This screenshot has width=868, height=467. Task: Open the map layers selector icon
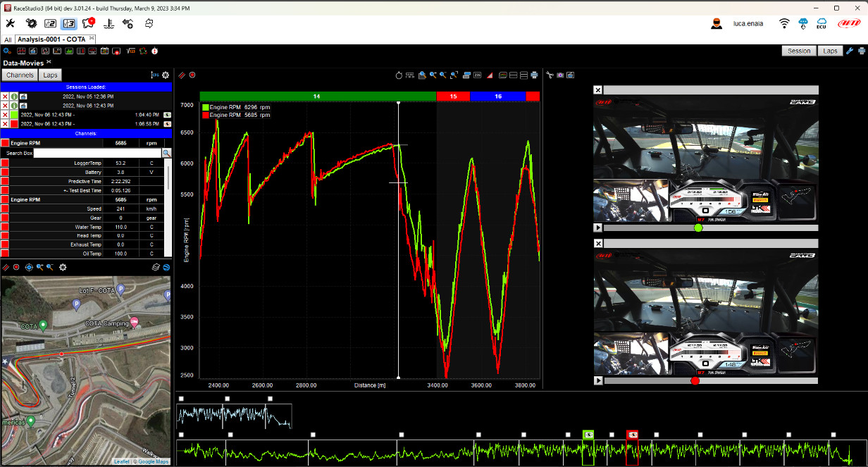coord(156,268)
